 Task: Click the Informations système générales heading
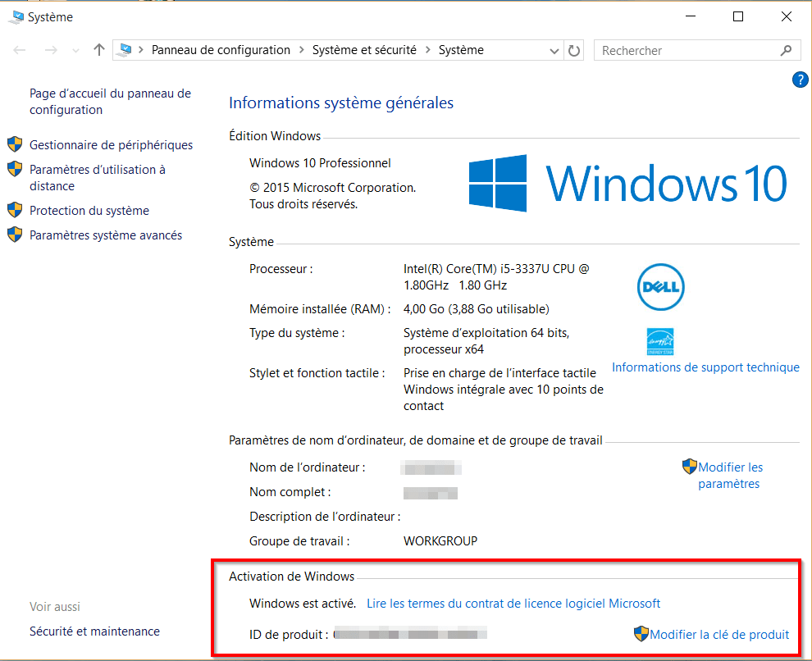pyautogui.click(x=340, y=103)
